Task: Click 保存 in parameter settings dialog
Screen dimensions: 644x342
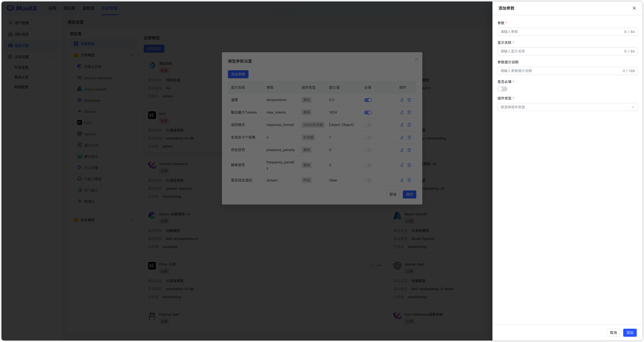Action: pos(409,195)
